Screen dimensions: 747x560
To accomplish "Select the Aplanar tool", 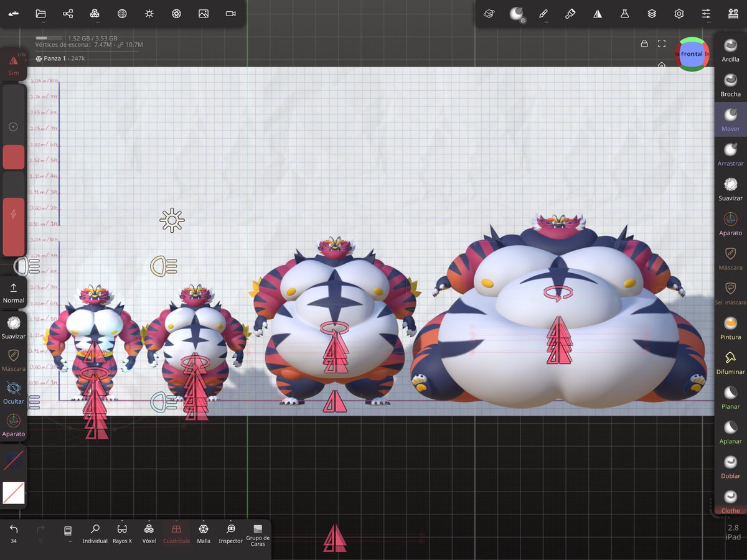I will [731, 433].
